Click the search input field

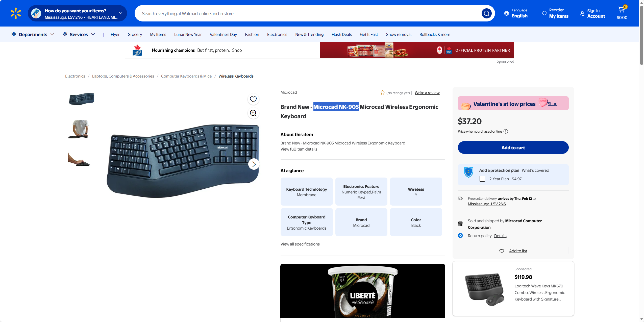pyautogui.click(x=308, y=13)
